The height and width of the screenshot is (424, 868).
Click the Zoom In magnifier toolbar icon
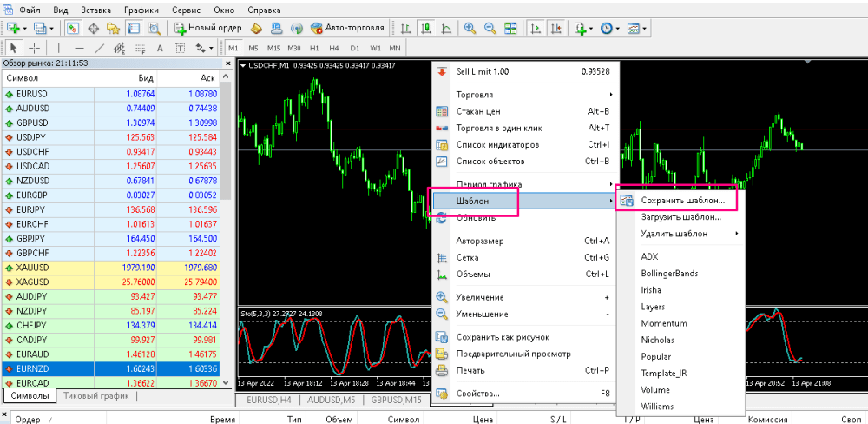(470, 28)
